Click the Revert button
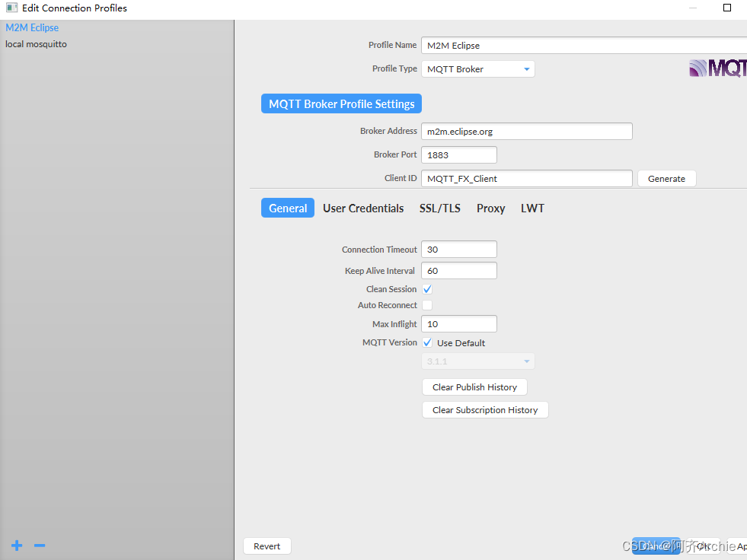The image size is (747, 560). (x=267, y=546)
